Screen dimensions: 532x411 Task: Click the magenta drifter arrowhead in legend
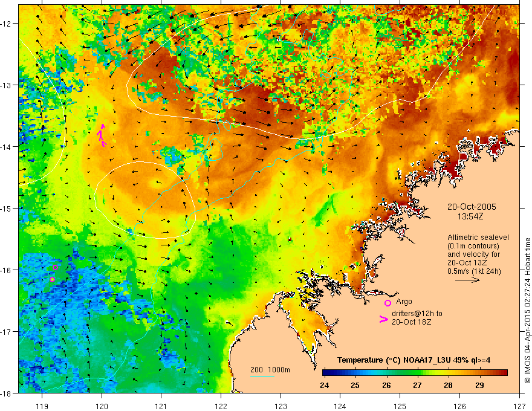click(x=383, y=319)
